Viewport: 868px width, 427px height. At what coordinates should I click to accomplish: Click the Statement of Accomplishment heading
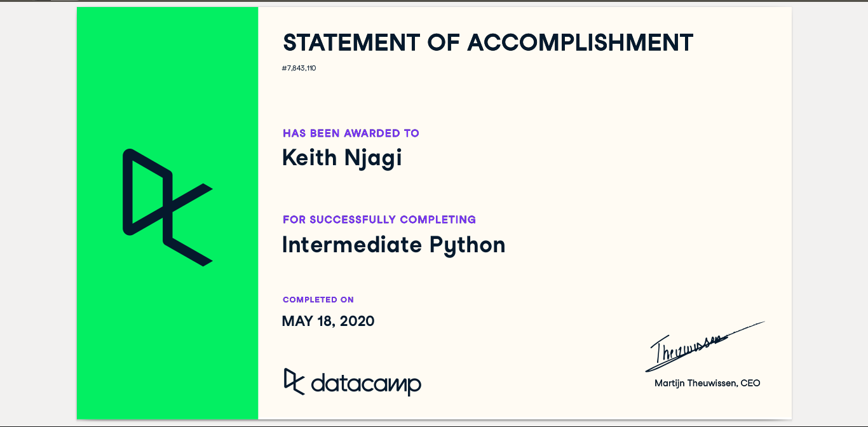[x=487, y=43]
